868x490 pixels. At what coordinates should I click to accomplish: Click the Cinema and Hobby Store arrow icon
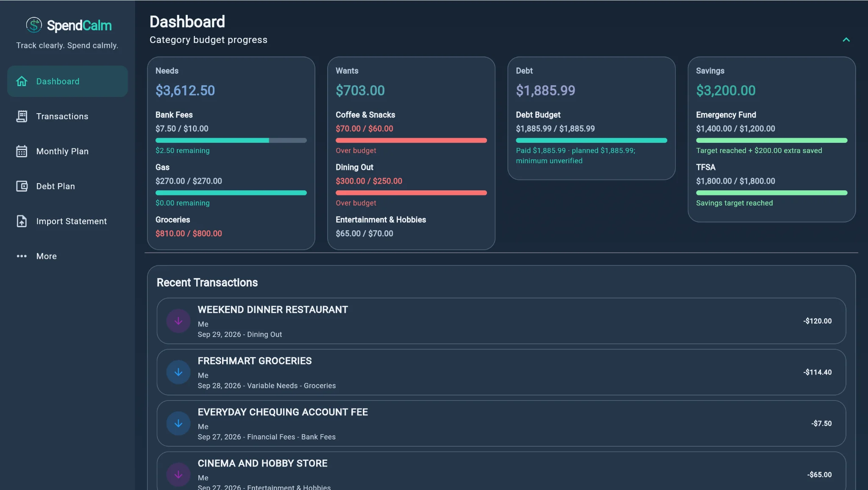tap(178, 475)
